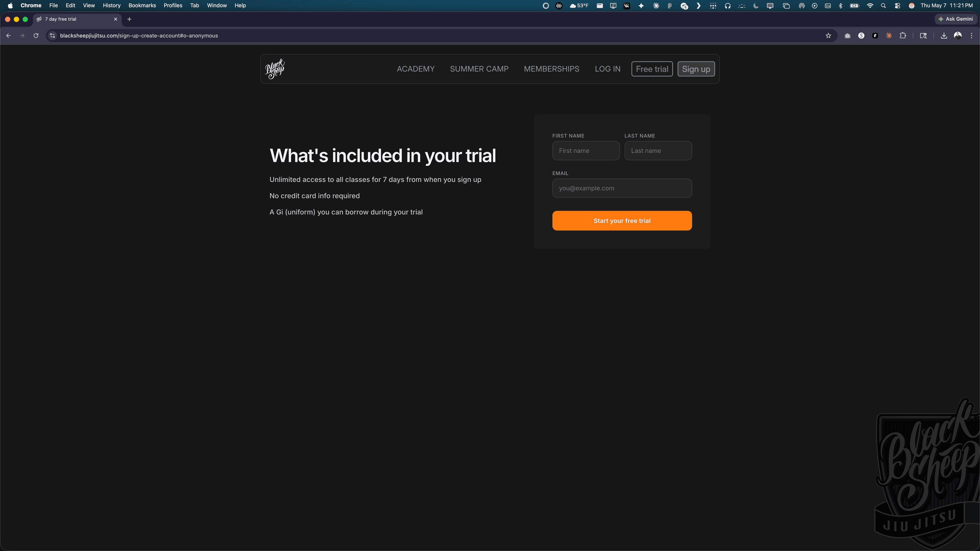Close the 7 day free trial tab

pos(116,19)
